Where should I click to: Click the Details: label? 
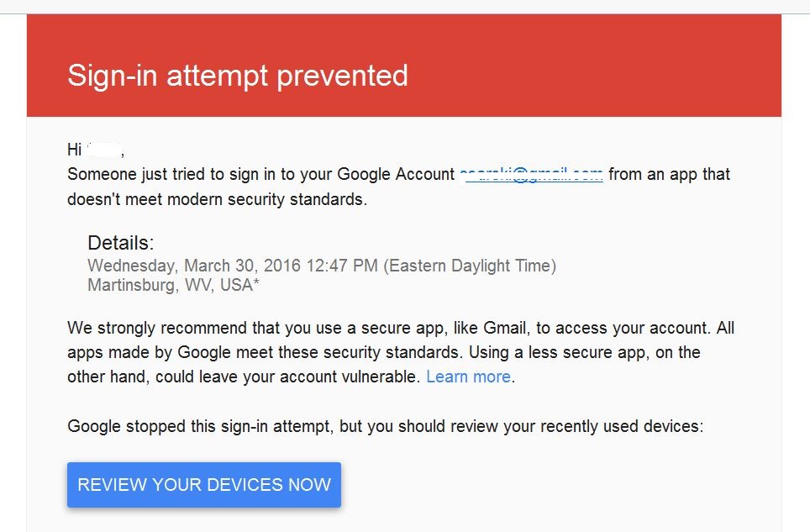(x=121, y=243)
